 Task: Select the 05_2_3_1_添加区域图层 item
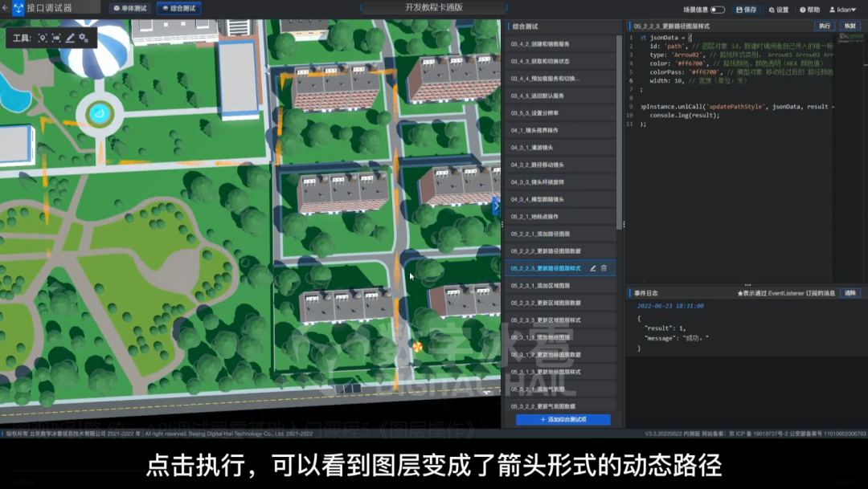click(x=559, y=286)
